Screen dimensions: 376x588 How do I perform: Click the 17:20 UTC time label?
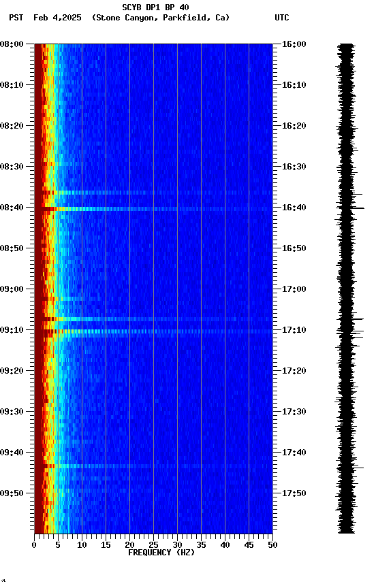(x=294, y=371)
